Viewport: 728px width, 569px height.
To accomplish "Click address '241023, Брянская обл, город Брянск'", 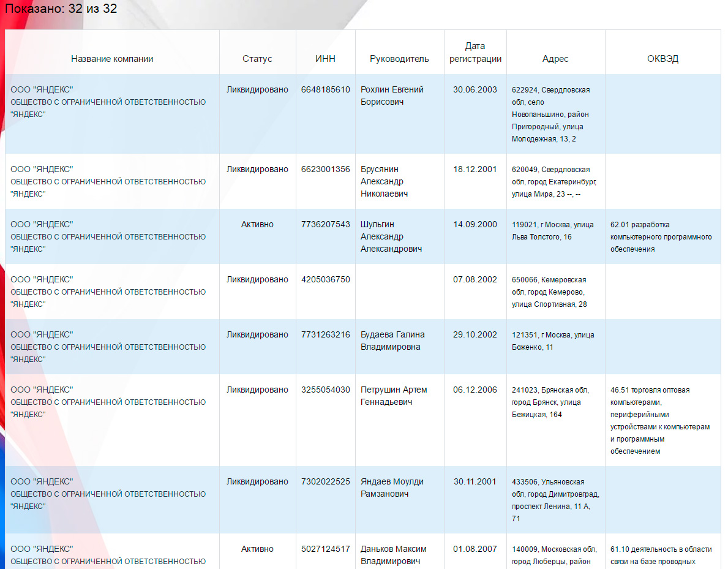I will coord(550,402).
